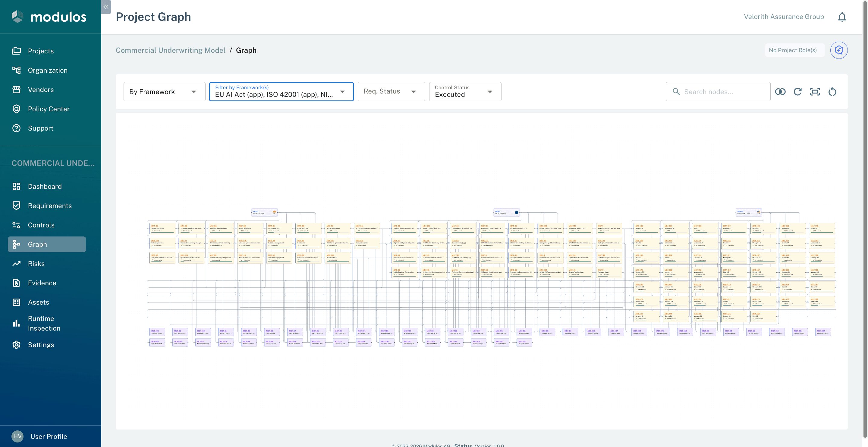This screenshot has height=447, width=868.
Task: Open the Control Status dropdown
Action: click(465, 92)
